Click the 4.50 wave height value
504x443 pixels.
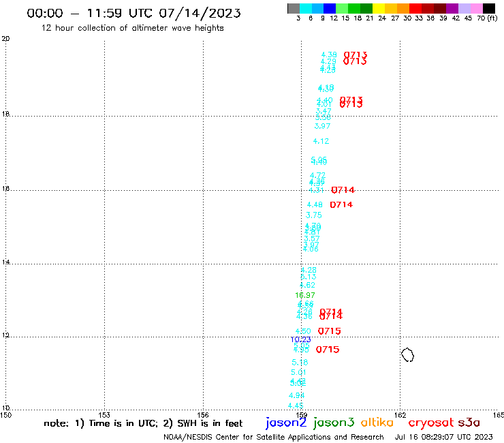[x=303, y=331]
